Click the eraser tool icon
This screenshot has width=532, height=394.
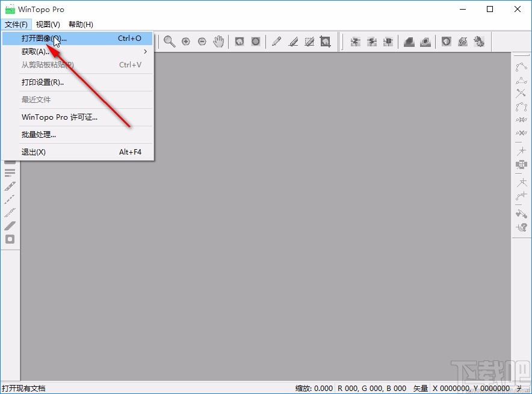pos(293,42)
